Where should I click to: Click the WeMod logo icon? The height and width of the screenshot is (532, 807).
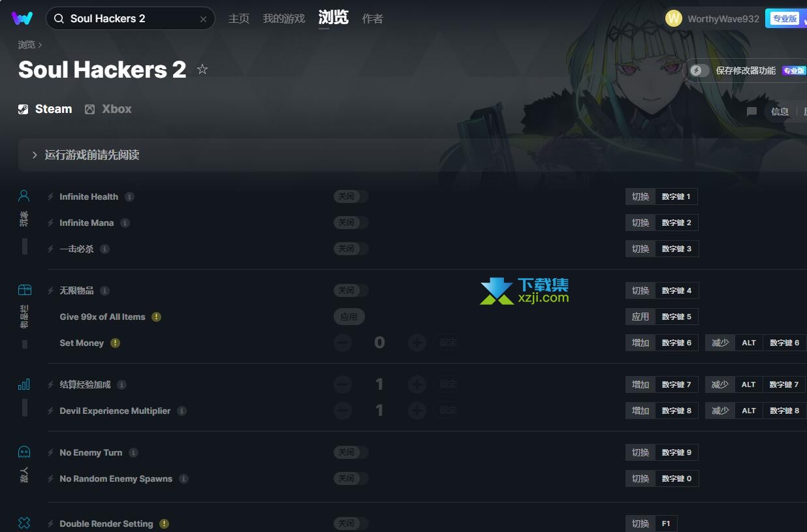point(22,18)
